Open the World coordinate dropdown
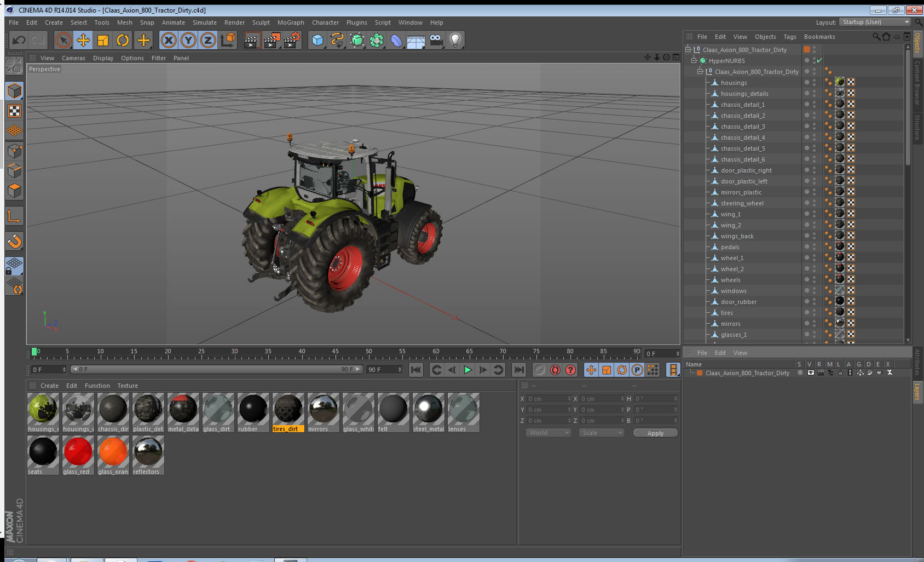The image size is (924, 562). click(x=548, y=433)
